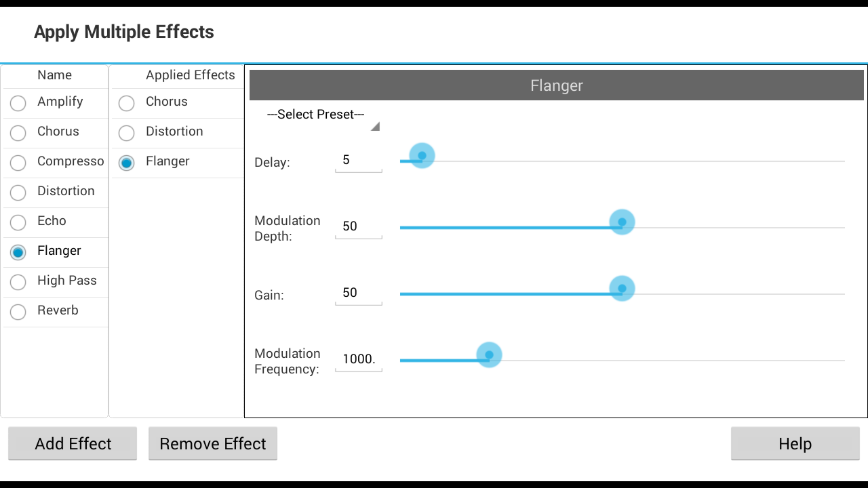Click the Modulation Depth slider handle
Viewport: 868px width, 488px height.
[x=622, y=222]
